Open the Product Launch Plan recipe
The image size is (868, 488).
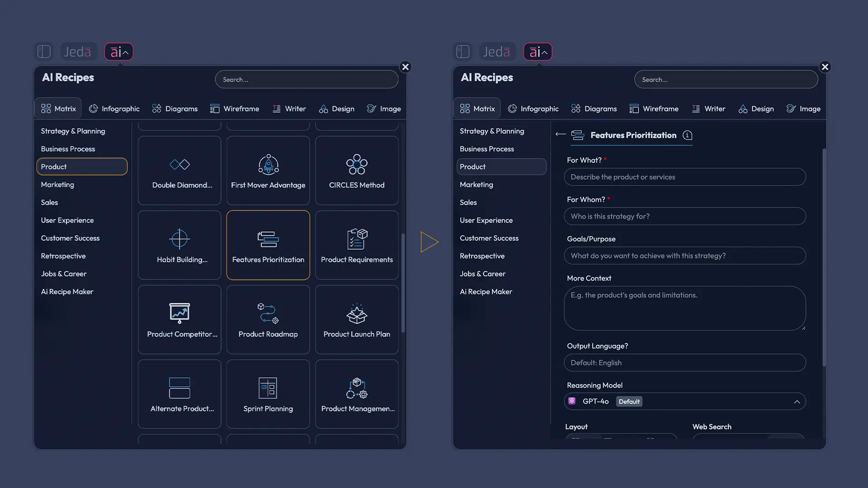[x=356, y=319]
